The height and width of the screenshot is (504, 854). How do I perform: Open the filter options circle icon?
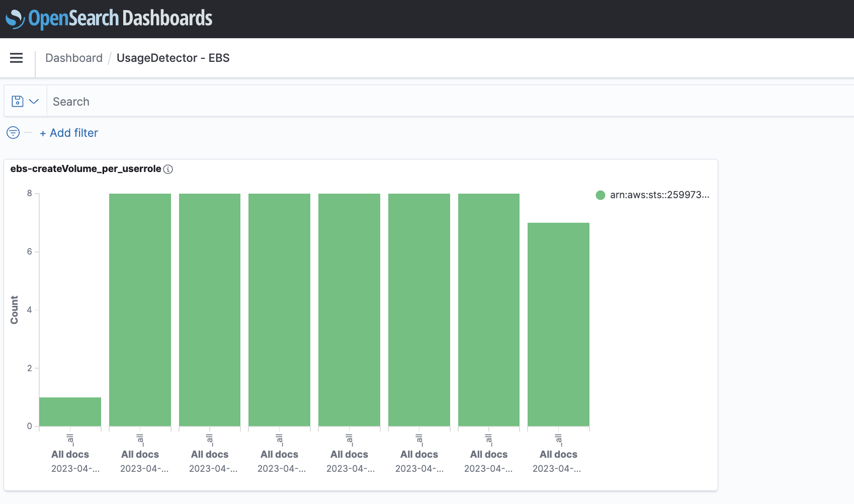[x=13, y=133]
